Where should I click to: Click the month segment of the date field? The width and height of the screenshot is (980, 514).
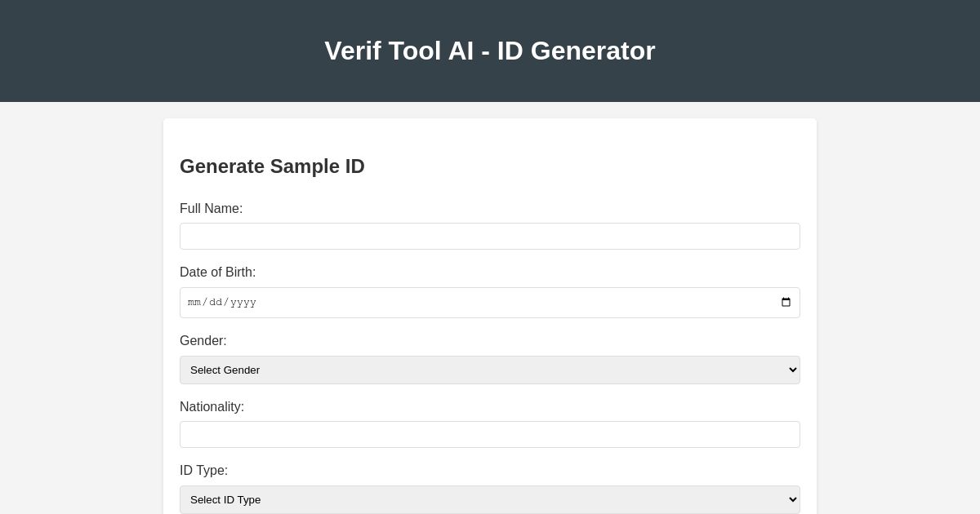[196, 302]
